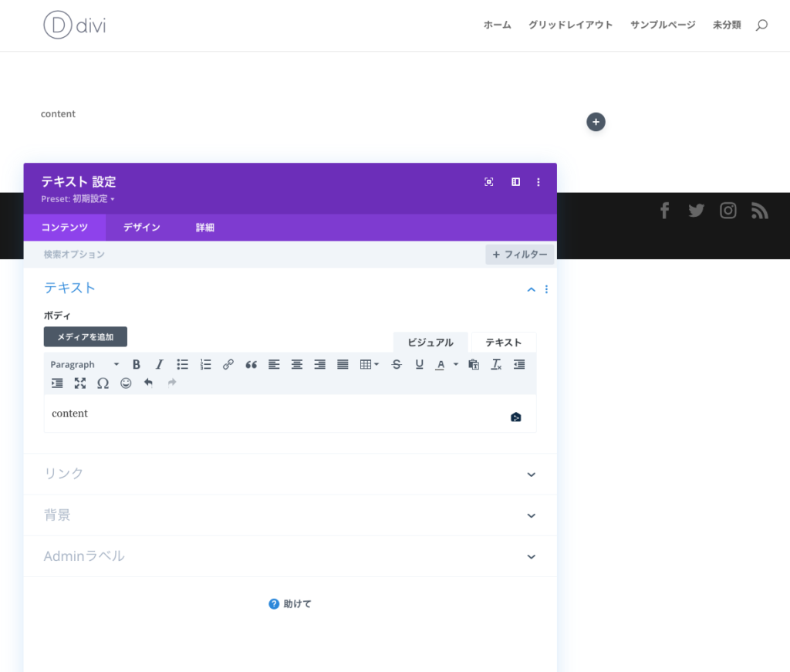Viewport: 790px width, 672px height.
Task: Open the Paragraph format dropdown
Action: (x=85, y=364)
